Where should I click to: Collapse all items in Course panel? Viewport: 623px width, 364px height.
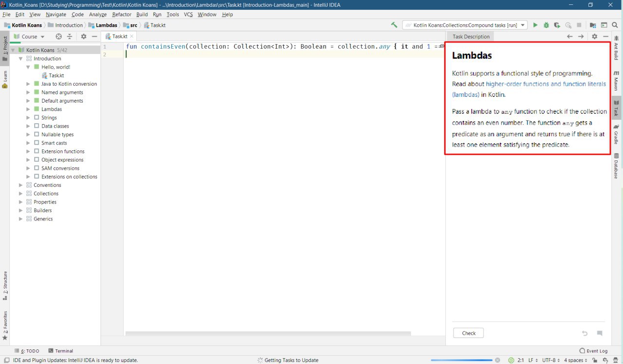point(70,36)
